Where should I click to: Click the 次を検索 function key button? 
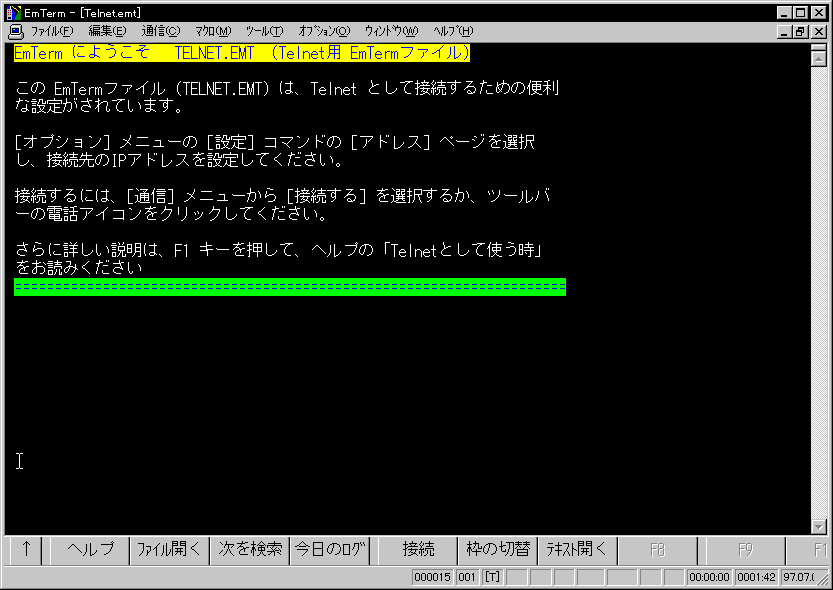click(x=250, y=549)
